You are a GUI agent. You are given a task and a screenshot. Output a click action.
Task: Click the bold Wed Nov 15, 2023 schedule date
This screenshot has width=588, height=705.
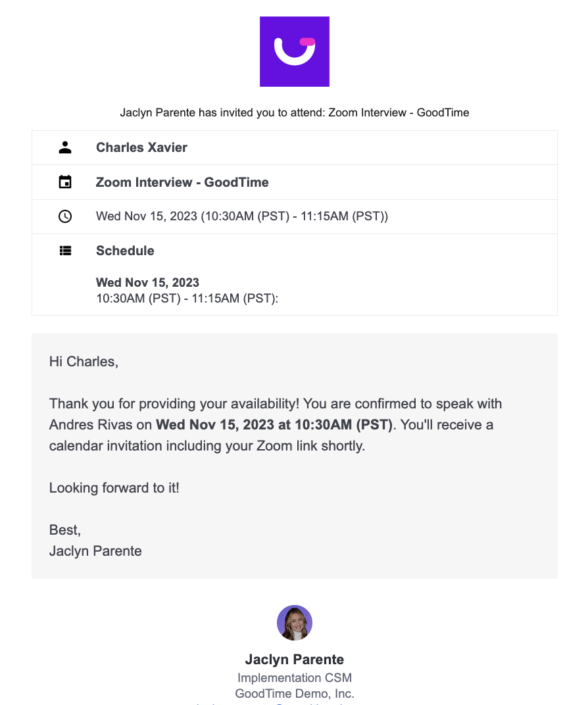pyautogui.click(x=147, y=283)
